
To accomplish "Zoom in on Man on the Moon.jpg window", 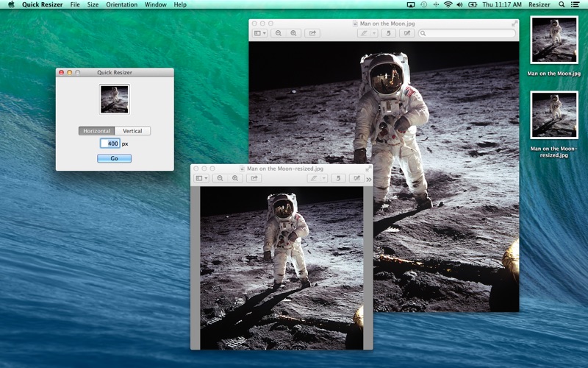I will pos(293,33).
